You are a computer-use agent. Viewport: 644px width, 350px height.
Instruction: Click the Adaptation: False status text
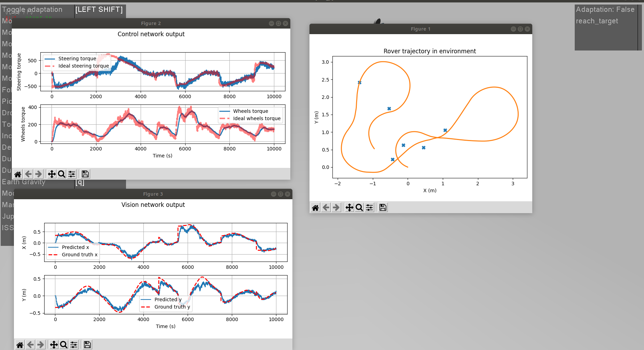(x=605, y=9)
